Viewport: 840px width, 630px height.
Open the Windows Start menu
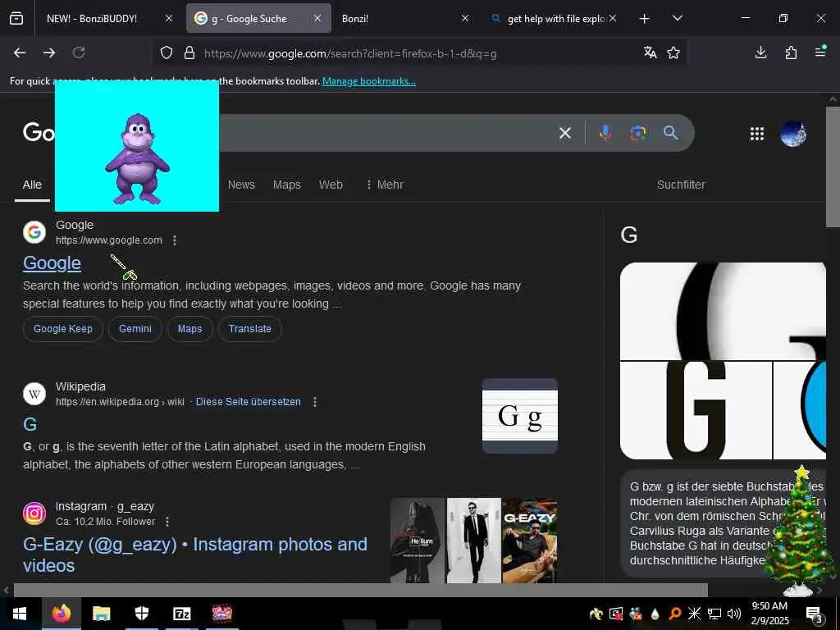pyautogui.click(x=20, y=614)
